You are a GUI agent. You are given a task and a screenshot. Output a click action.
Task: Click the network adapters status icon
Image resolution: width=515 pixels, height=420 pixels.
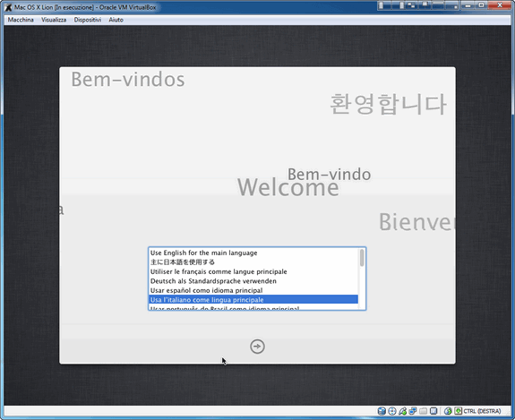413,411
